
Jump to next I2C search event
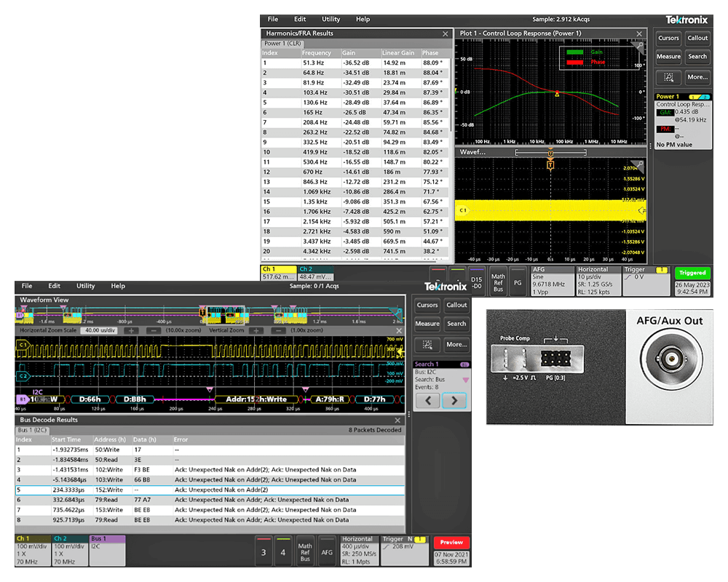454,400
